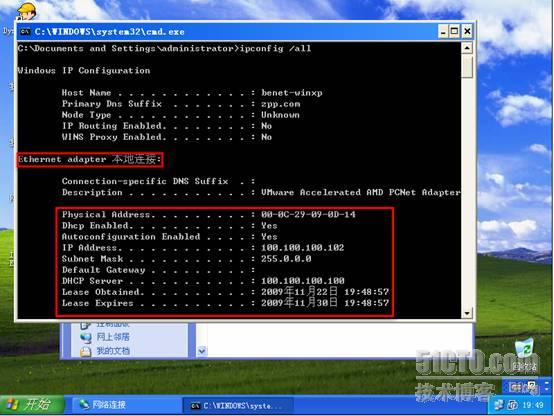Click the console vertical scrollbar thumb

point(467,66)
